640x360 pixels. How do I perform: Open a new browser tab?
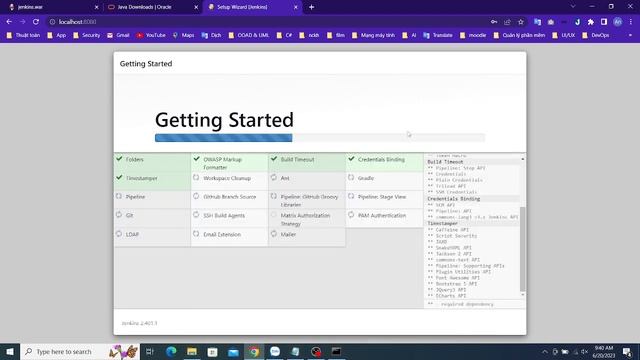click(311, 7)
